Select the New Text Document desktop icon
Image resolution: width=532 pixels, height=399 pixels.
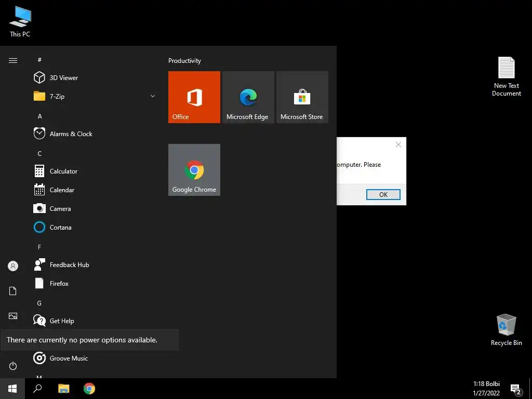[x=506, y=77]
